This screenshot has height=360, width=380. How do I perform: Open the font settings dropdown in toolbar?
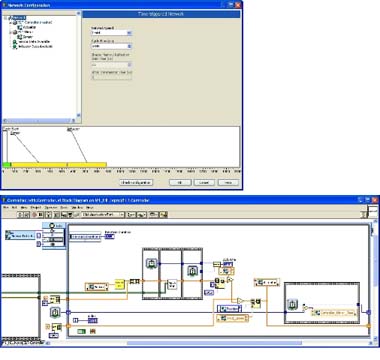click(x=103, y=215)
